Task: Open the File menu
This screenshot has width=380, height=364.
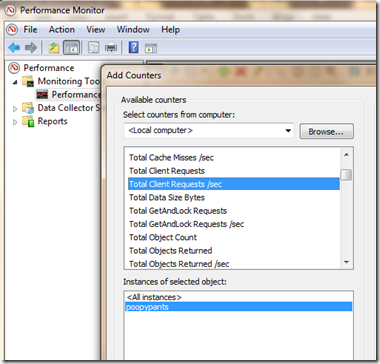Action: (x=30, y=30)
